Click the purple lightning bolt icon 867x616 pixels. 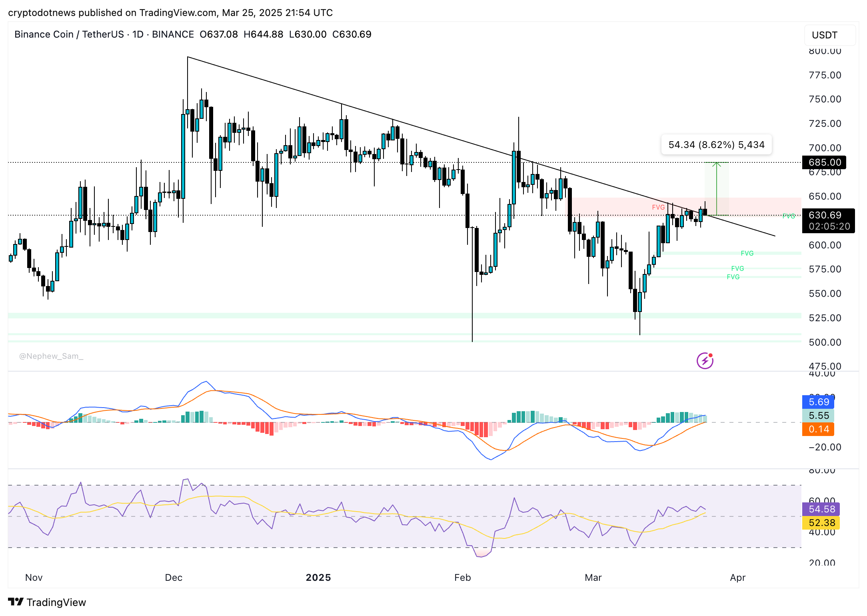tap(705, 361)
